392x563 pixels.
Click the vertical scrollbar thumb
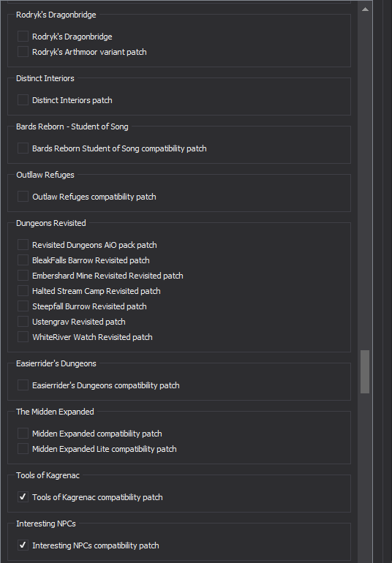(365, 371)
